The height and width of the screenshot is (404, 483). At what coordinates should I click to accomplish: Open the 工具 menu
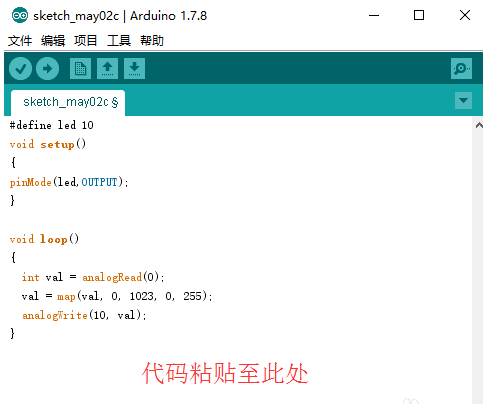(119, 41)
